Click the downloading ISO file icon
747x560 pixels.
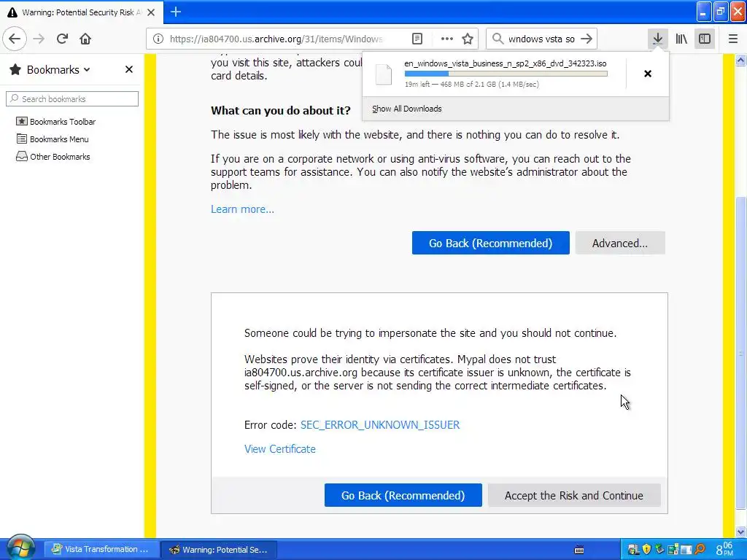(384, 74)
